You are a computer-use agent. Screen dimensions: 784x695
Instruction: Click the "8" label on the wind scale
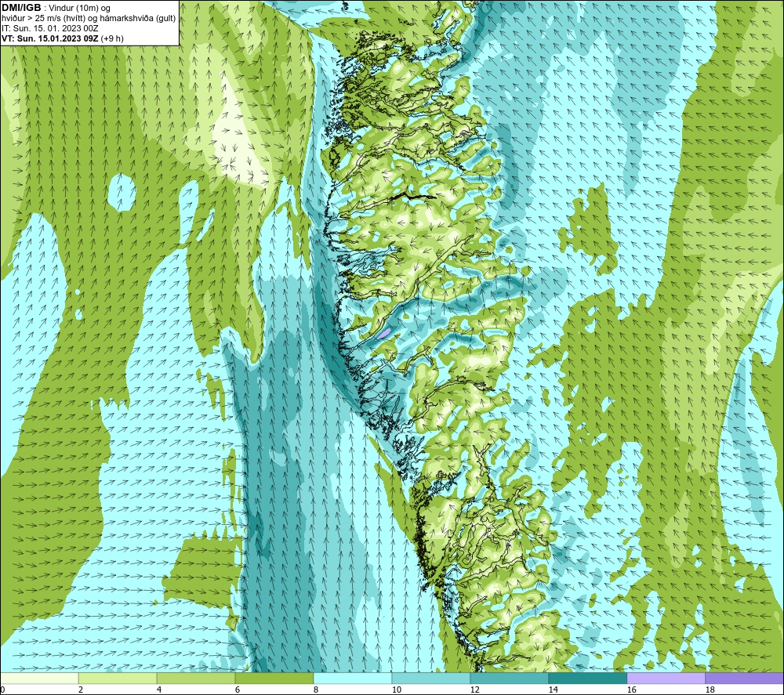[x=316, y=690]
